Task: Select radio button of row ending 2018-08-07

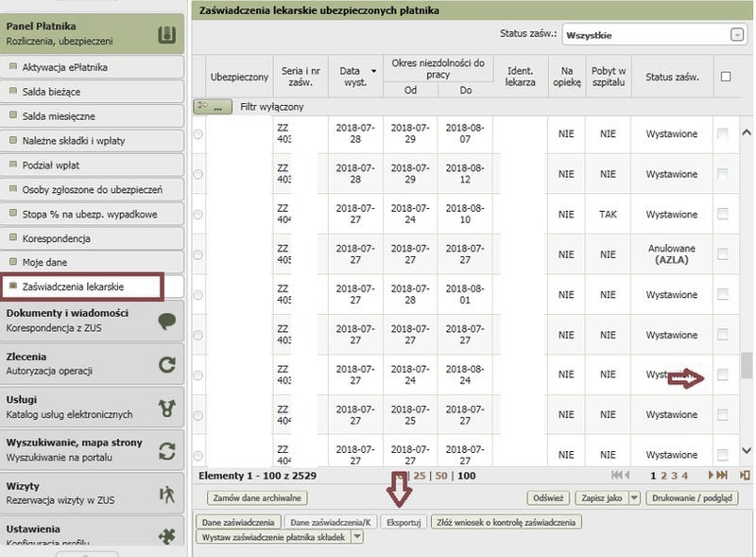Action: (x=198, y=134)
